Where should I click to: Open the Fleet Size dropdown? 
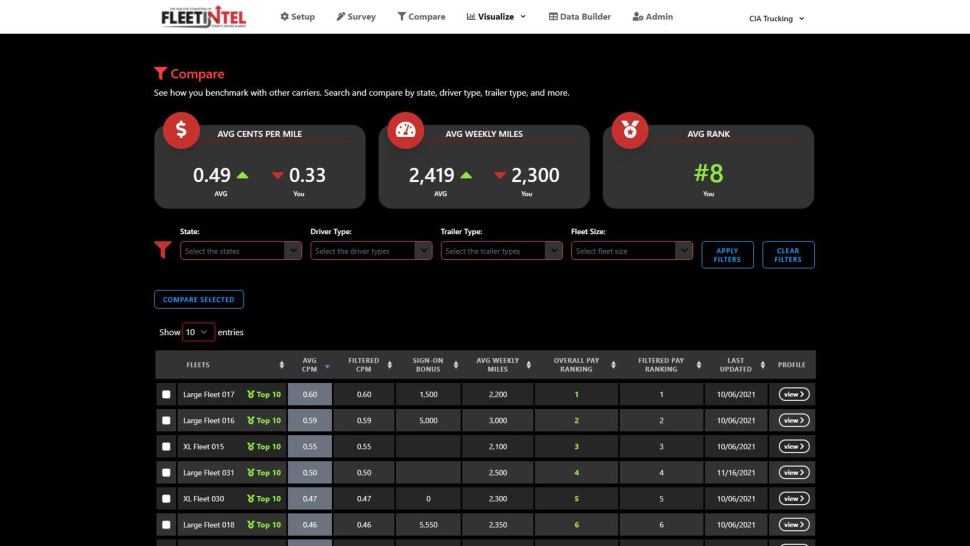pyautogui.click(x=632, y=250)
